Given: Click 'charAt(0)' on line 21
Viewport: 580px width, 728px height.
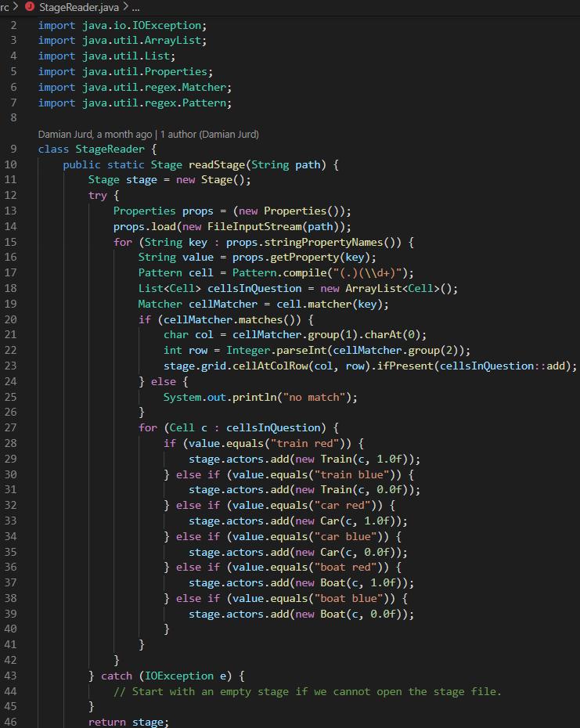Looking at the screenshot, I should click(x=392, y=335).
